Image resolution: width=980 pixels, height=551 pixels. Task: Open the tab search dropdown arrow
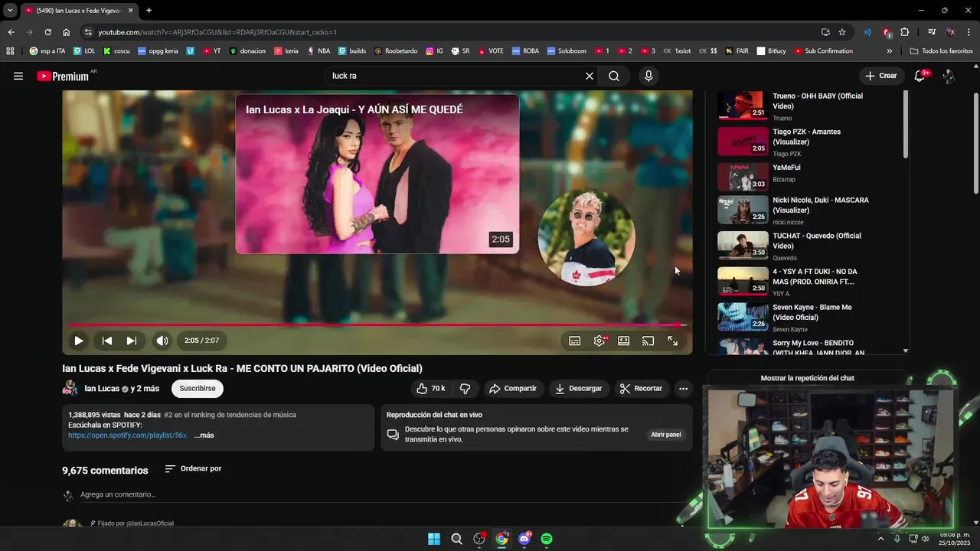pos(10,10)
